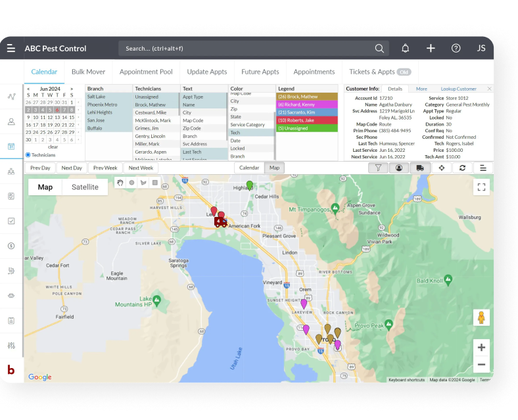Click June 13 in the mini calendar
Image resolution: width=518 pixels, height=420 pixels.
57,117
